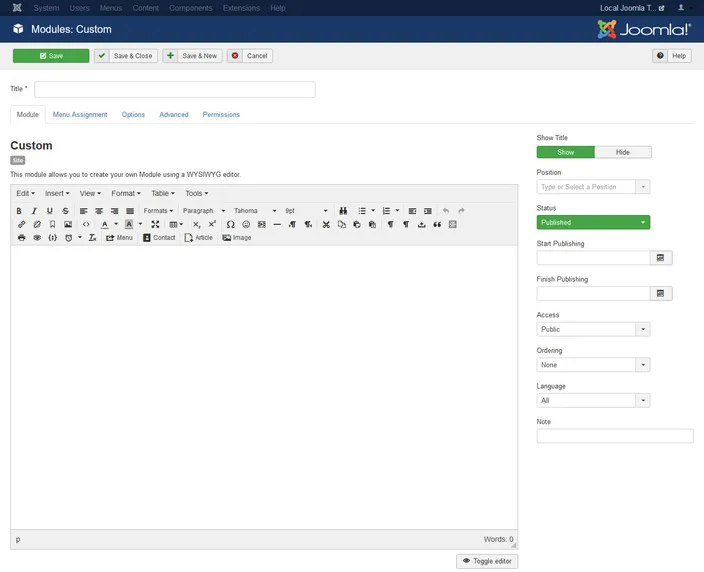Clear formatting in the editor
The width and height of the screenshot is (704, 572).
click(x=92, y=238)
